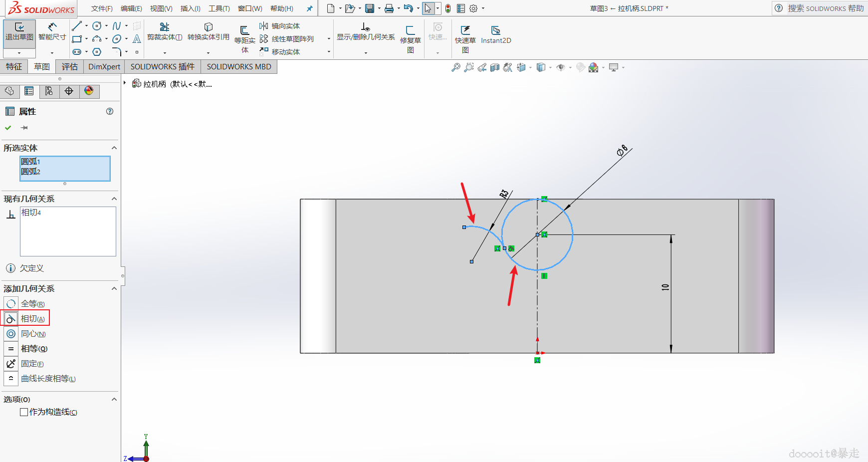This screenshot has width=868, height=462.
Task: Collapse the 所选实体 section
Action: tap(114, 148)
